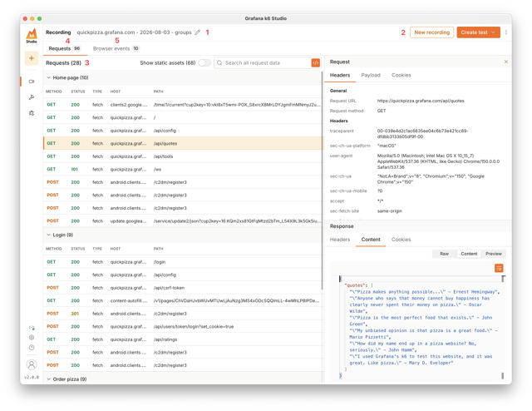Screen dimensions: 532x411
Task: Collapse the Login group
Action: point(48,235)
